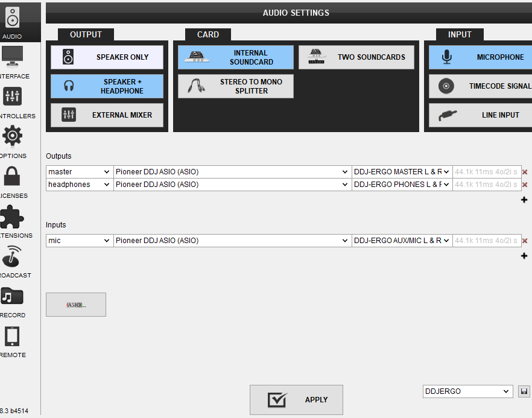
Task: Open the mic input type dropdown
Action: coord(80,241)
